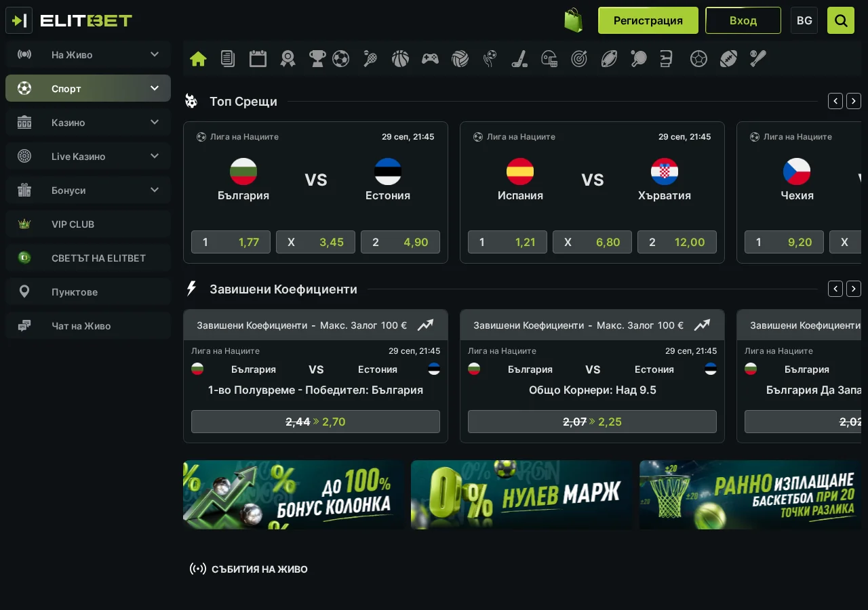
Task: Go to the green home icon
Action: (x=198, y=59)
